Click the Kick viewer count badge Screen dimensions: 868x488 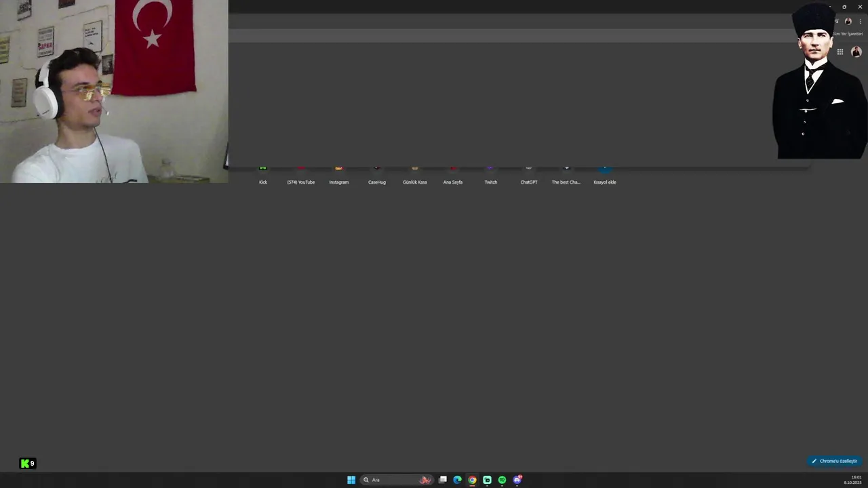28,464
